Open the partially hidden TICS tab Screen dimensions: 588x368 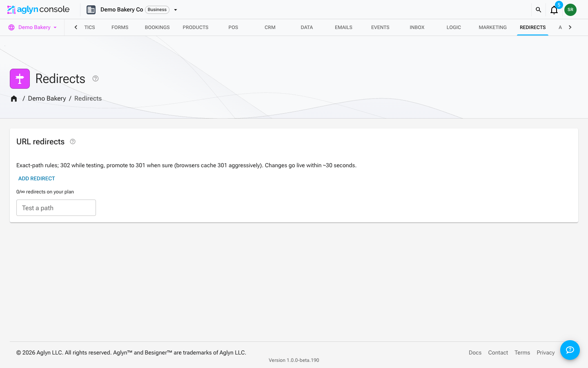click(89, 27)
